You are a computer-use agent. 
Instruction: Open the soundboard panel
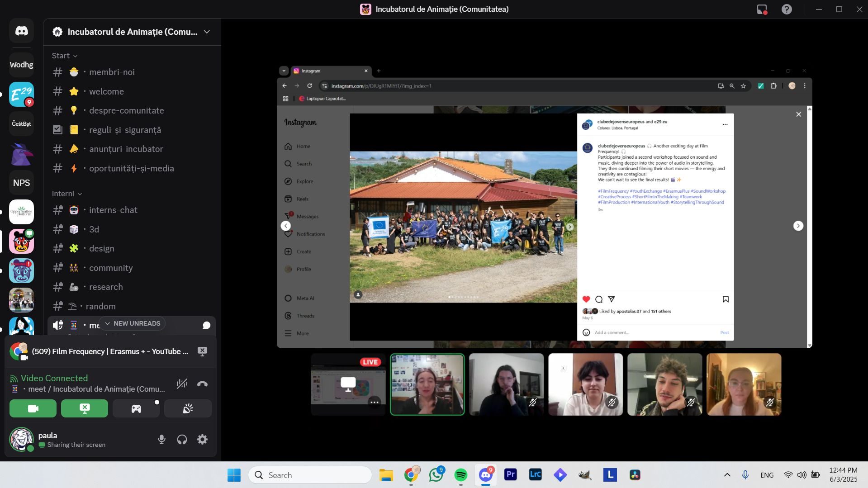188,408
